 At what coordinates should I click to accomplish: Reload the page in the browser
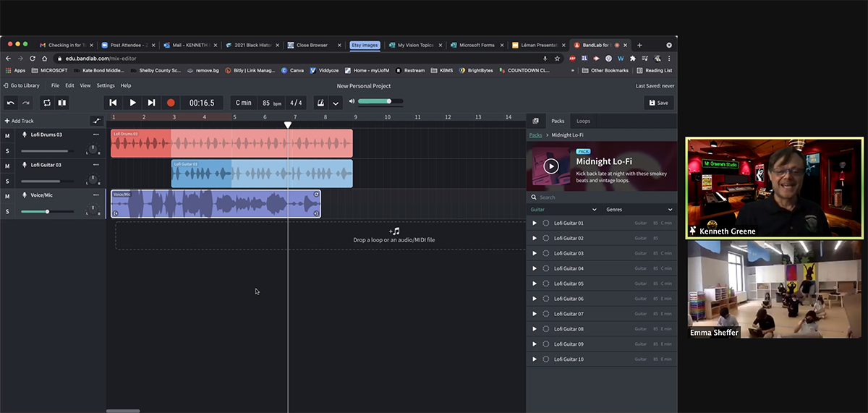(x=33, y=58)
